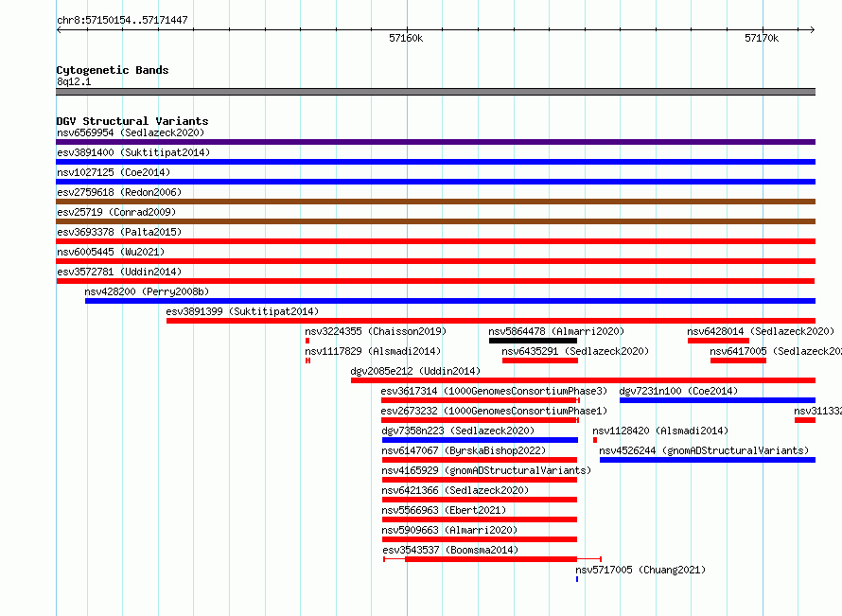Click the red esv3543537 bar with whiskers
Viewport: 842px width, 616px height.
tap(491, 559)
